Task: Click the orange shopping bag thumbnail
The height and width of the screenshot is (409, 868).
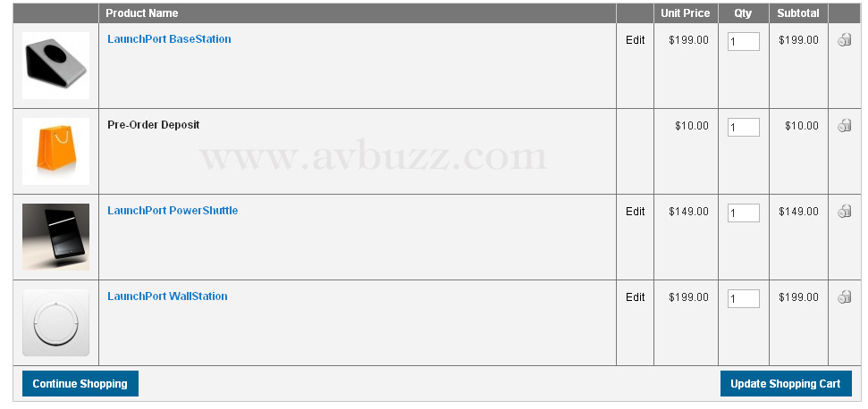Action: [x=55, y=151]
